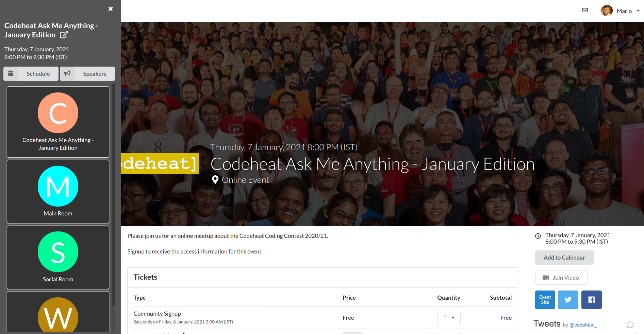The height and width of the screenshot is (334, 644).
Task: Click the location pin icon near Online Event
Action: click(x=215, y=180)
